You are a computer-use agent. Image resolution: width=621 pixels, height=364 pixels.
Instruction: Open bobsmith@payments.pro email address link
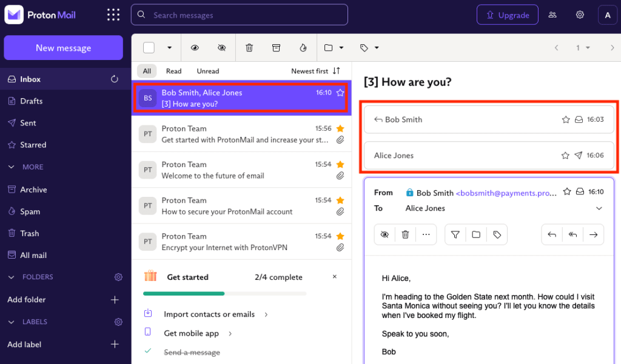pos(507,193)
